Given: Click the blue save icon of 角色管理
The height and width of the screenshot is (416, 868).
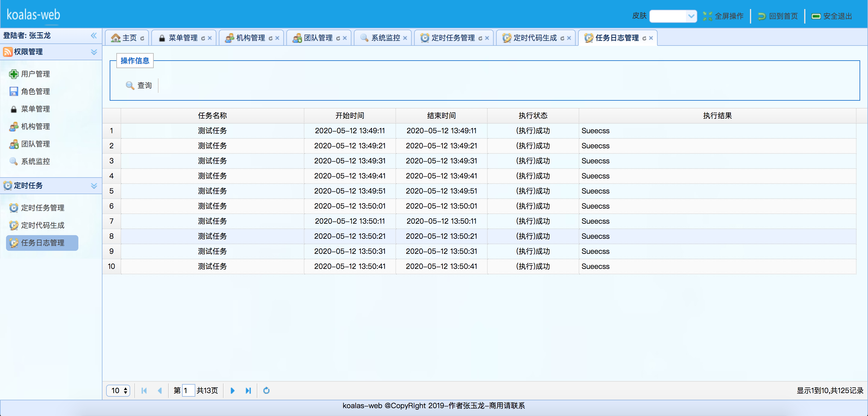Looking at the screenshot, I should pos(14,92).
